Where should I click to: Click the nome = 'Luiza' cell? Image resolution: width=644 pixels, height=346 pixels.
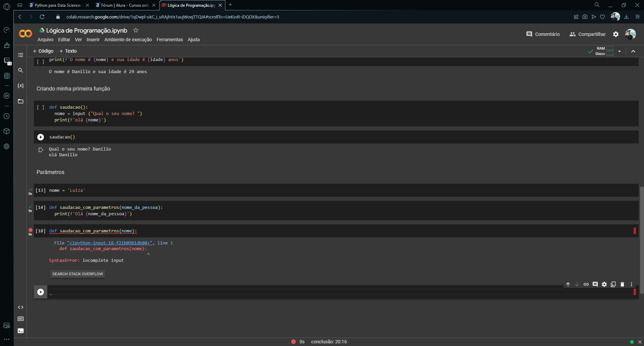pyautogui.click(x=336, y=190)
